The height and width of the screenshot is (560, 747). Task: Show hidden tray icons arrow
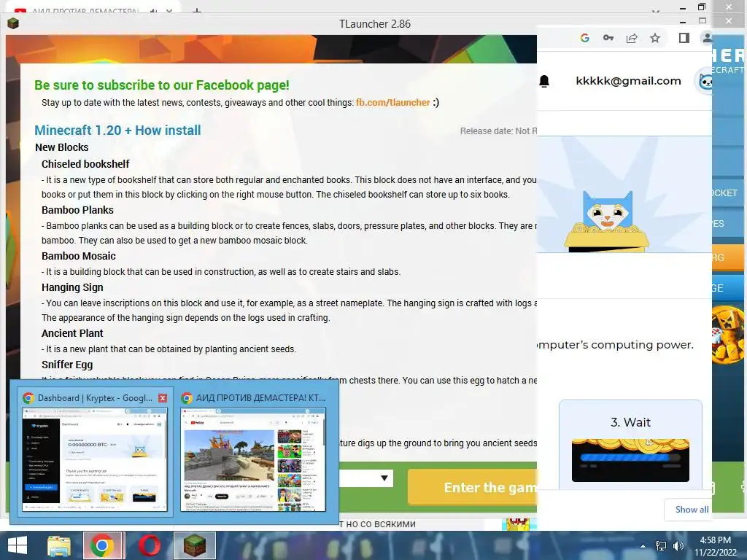[643, 546]
